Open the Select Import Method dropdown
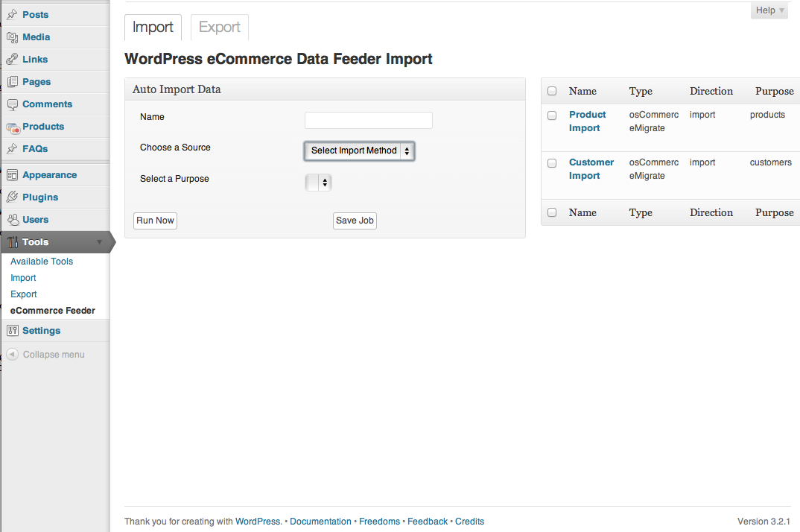The width and height of the screenshot is (800, 532). 359,151
